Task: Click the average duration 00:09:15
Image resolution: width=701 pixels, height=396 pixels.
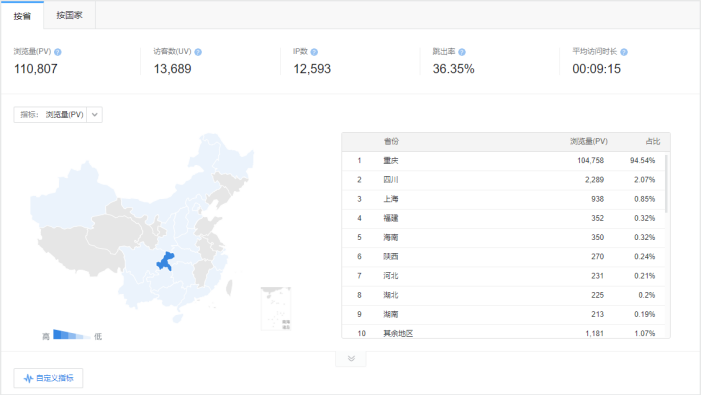Action: coord(596,69)
